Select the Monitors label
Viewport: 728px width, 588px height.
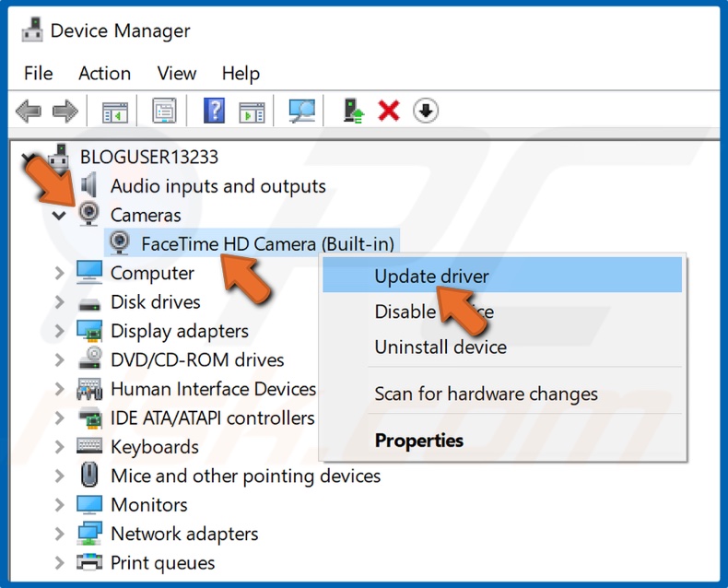coord(149,505)
